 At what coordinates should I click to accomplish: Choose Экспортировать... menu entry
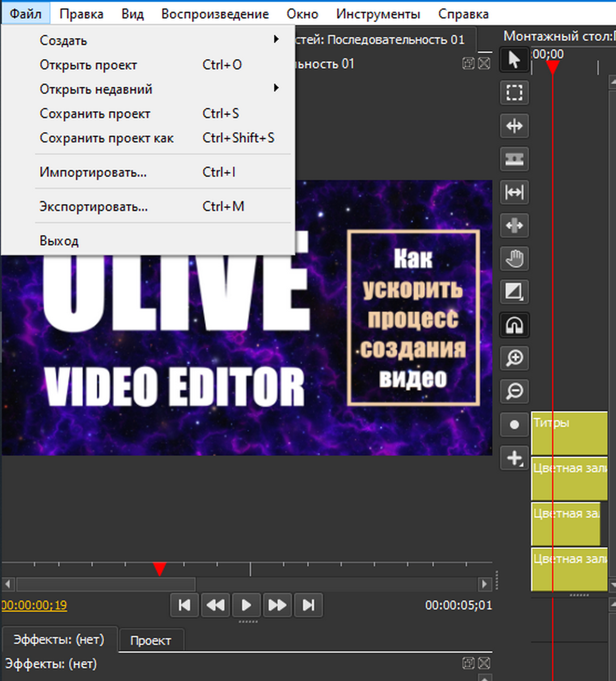click(147, 207)
